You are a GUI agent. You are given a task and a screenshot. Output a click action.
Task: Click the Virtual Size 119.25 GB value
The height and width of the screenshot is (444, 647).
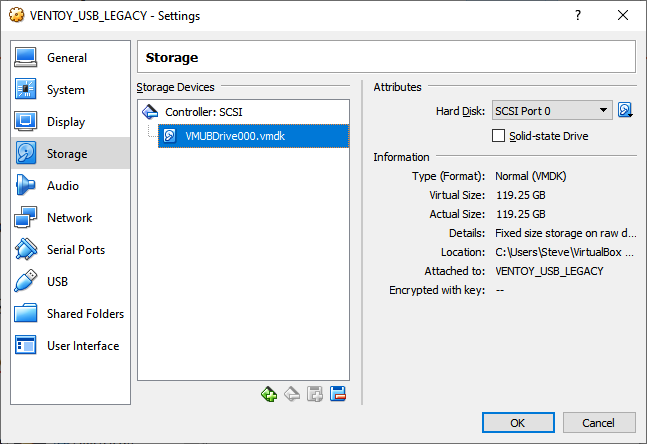(521, 195)
